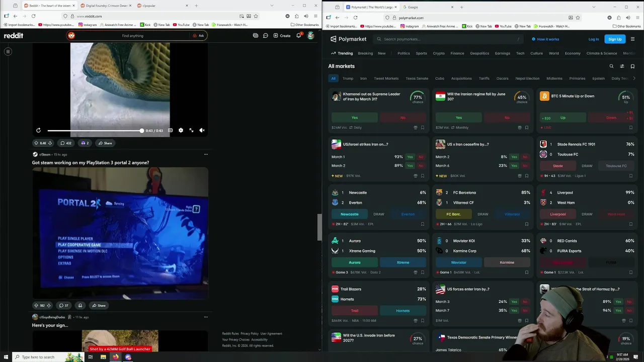644x362 pixels.
Task: Upvote the r/Steam post with 182 score
Action: point(36,306)
